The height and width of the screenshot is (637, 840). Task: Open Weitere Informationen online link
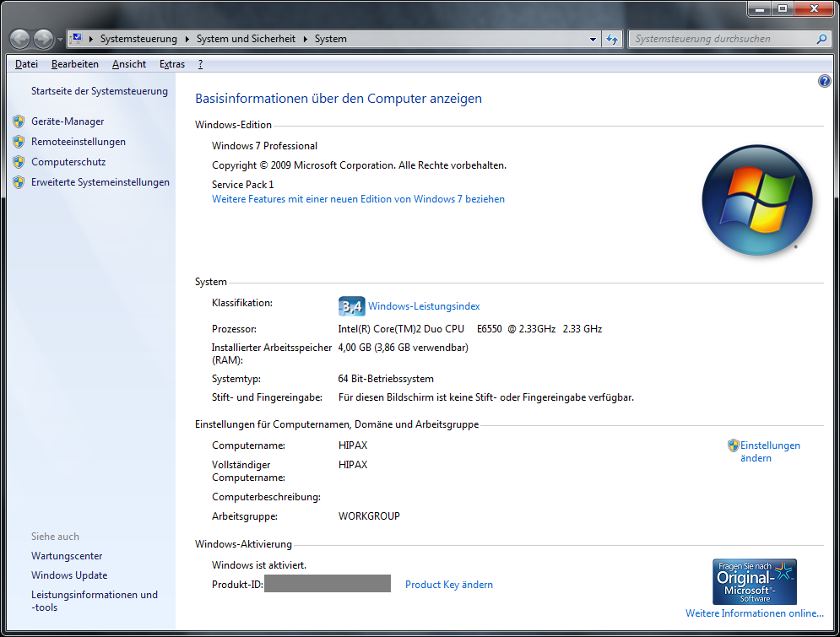point(754,613)
